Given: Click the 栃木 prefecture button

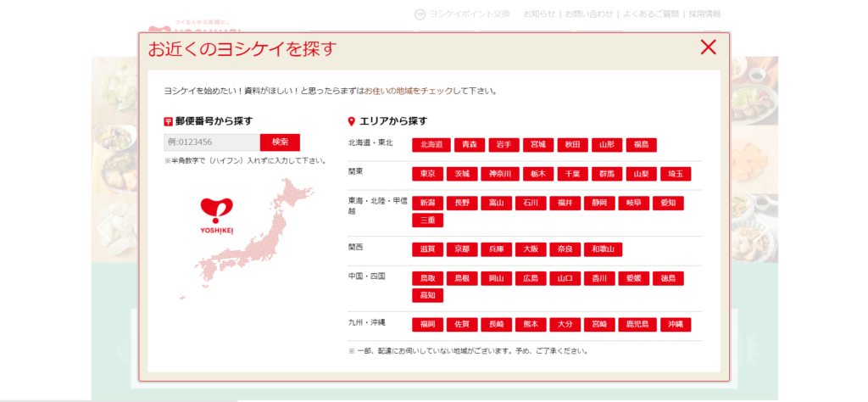Looking at the screenshot, I should [538, 174].
